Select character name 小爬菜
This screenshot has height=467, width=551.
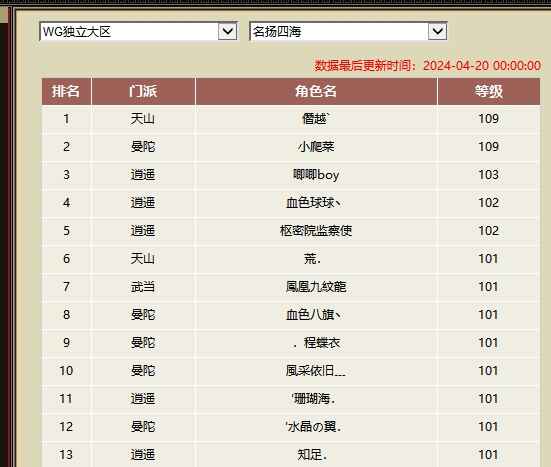(316, 147)
